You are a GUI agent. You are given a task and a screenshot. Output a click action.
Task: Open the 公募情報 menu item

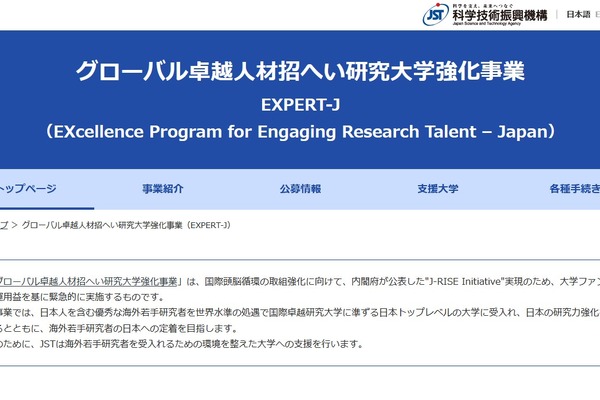tap(300, 189)
